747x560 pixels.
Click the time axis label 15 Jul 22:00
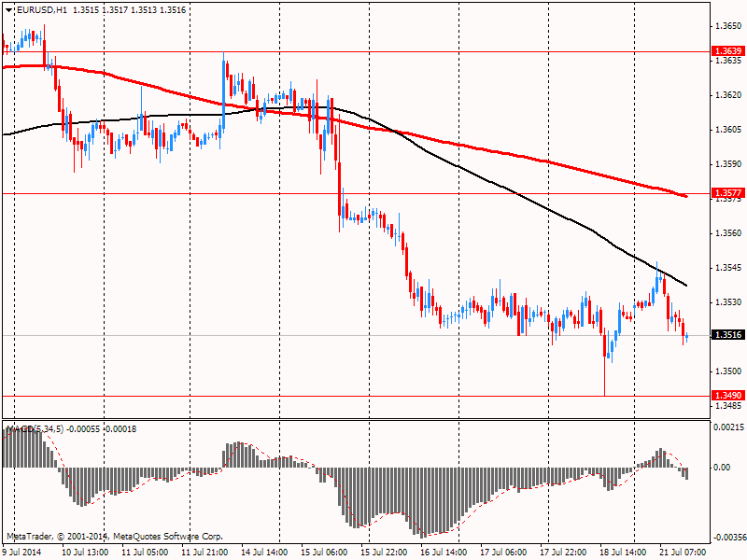point(384,552)
